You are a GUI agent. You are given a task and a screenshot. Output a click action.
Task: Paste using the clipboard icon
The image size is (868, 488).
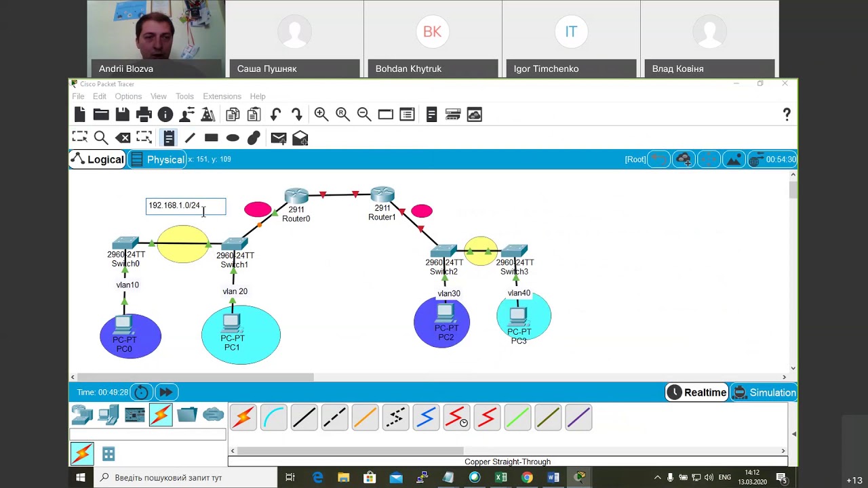coord(254,115)
